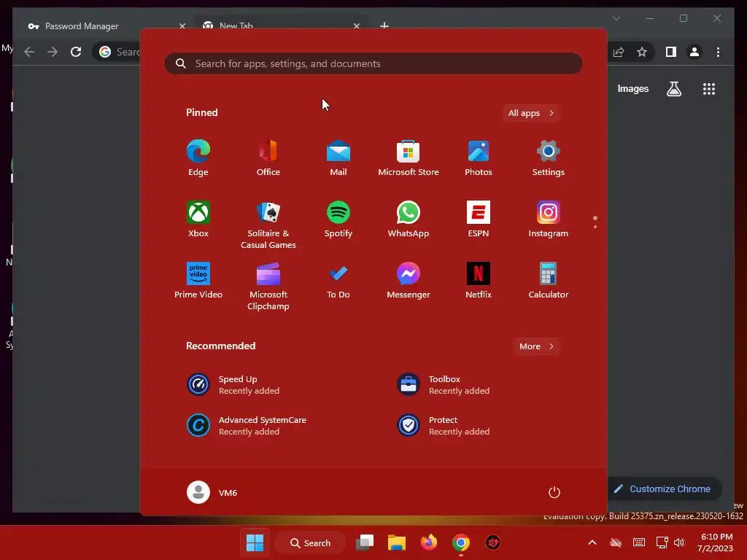
Task: Open Messenger
Action: pos(409,281)
